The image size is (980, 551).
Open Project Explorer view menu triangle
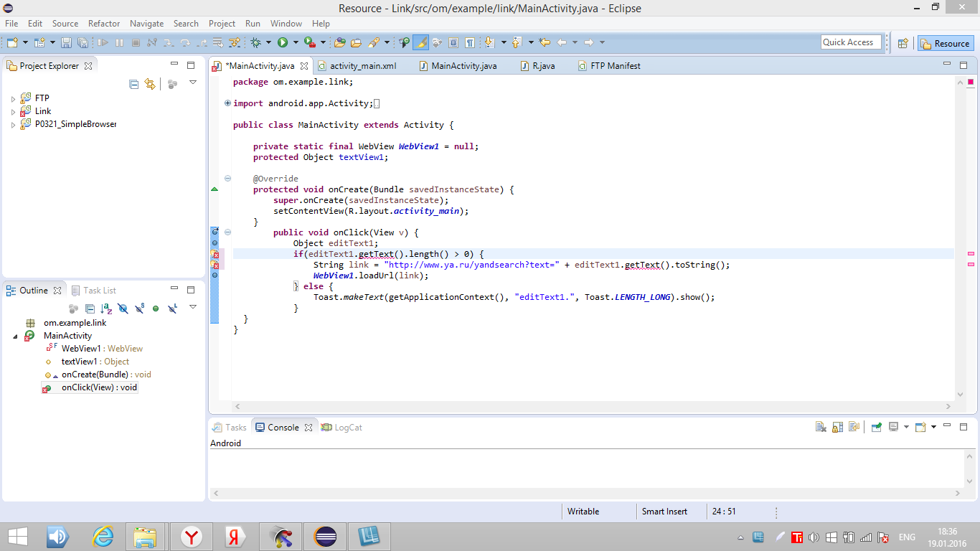[x=192, y=83]
